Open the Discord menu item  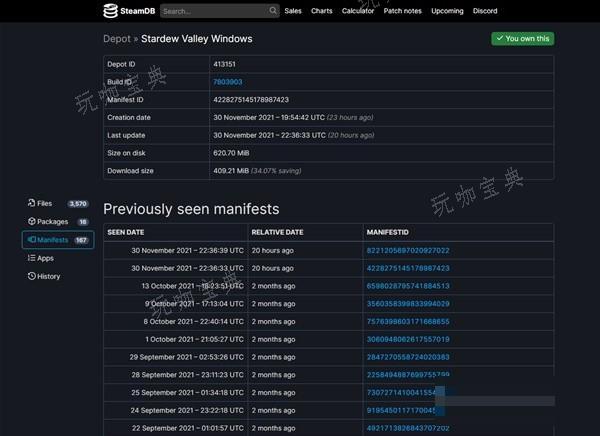pos(485,11)
